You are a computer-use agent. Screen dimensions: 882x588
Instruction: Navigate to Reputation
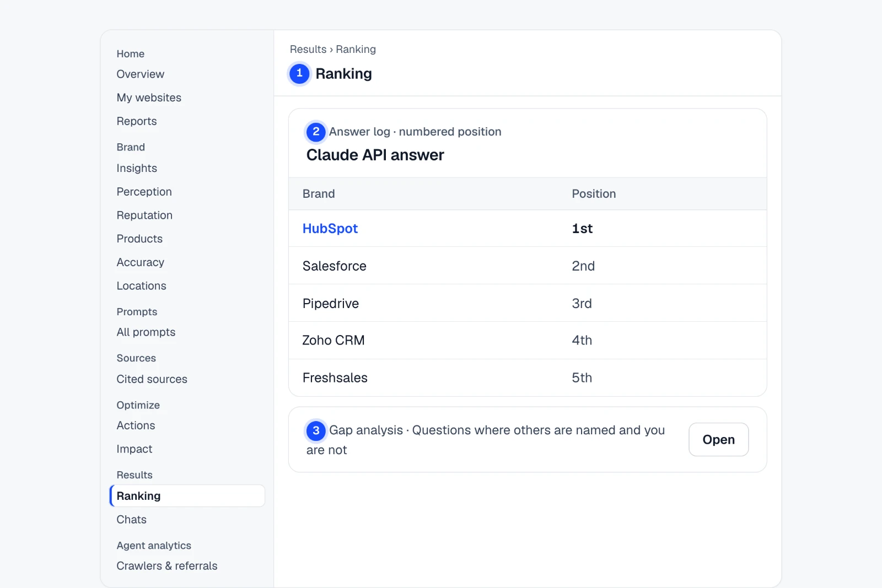pyautogui.click(x=144, y=215)
